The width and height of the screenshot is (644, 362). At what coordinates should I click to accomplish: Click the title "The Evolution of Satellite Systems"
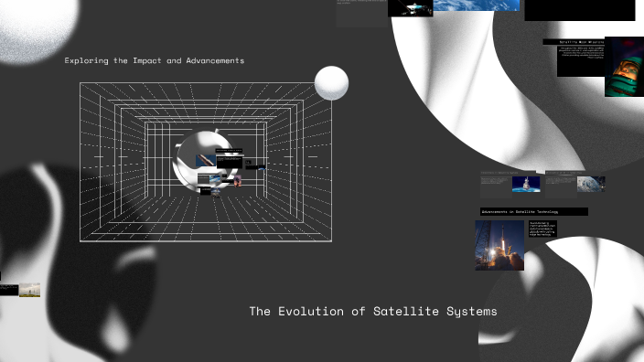point(373,311)
